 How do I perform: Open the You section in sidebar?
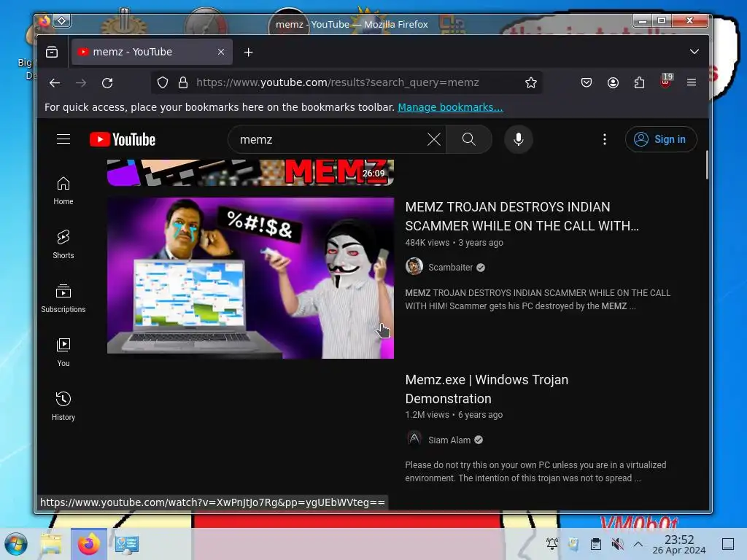[x=63, y=352]
